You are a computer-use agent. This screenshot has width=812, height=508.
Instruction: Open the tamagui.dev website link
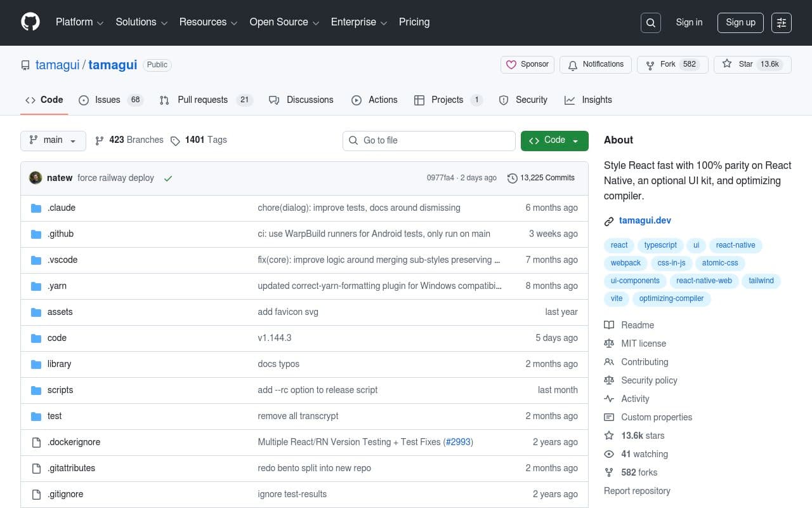coord(645,221)
